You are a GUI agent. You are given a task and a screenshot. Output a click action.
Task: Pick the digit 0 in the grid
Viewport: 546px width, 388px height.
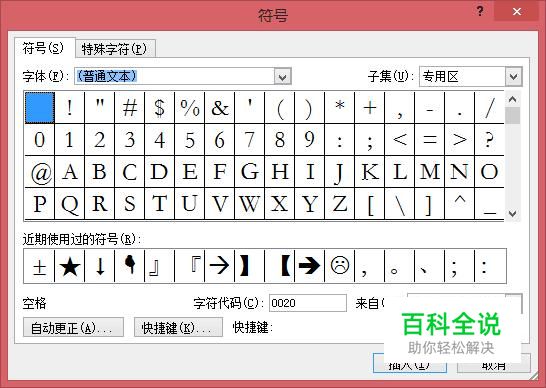tap(40, 140)
